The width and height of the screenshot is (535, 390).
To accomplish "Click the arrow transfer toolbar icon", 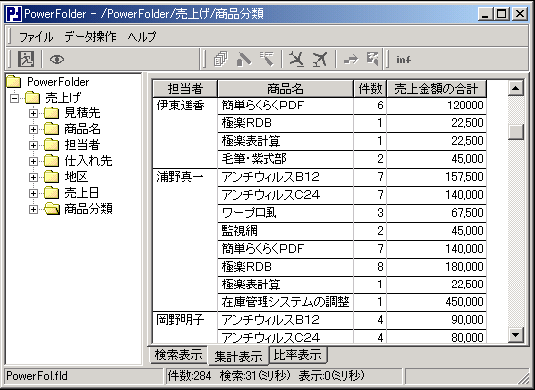I will point(351,60).
